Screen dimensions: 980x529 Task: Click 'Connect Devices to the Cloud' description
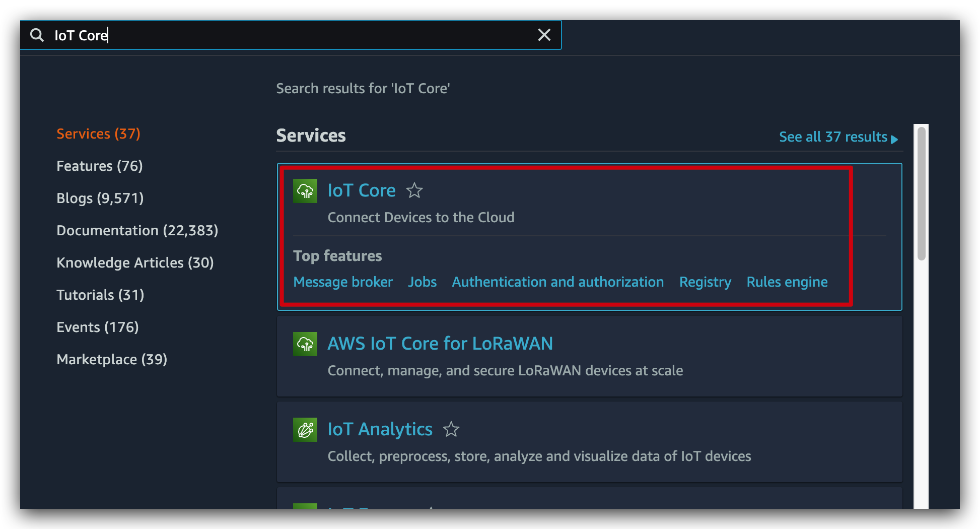pos(421,217)
